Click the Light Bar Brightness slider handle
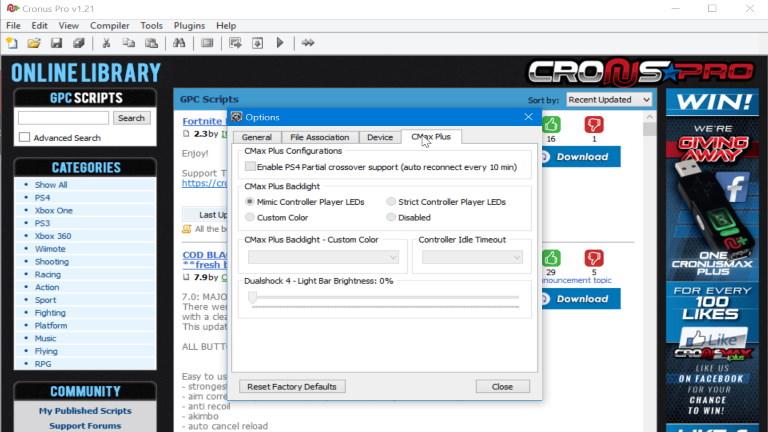The height and width of the screenshot is (432, 768). point(253,297)
